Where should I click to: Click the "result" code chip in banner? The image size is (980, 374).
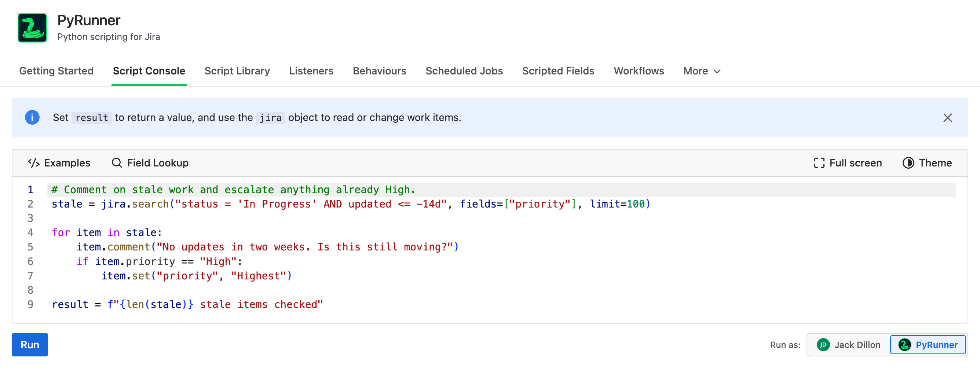click(92, 118)
